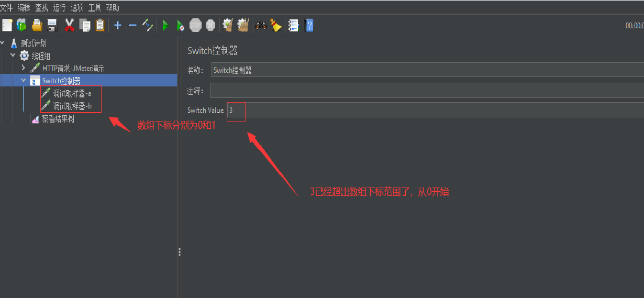Open the 工具 menu
Viewport: 644px width, 298px height.
tap(95, 7)
